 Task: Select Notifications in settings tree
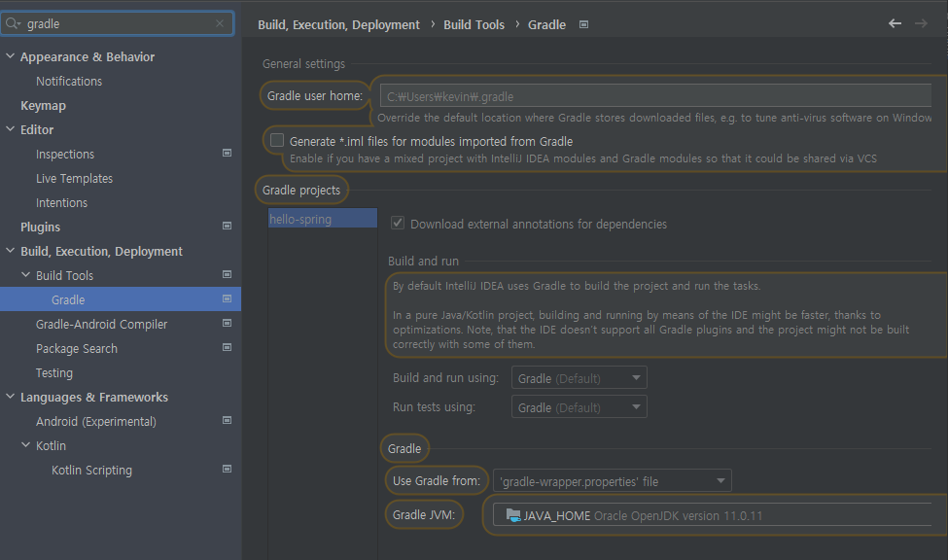69,81
